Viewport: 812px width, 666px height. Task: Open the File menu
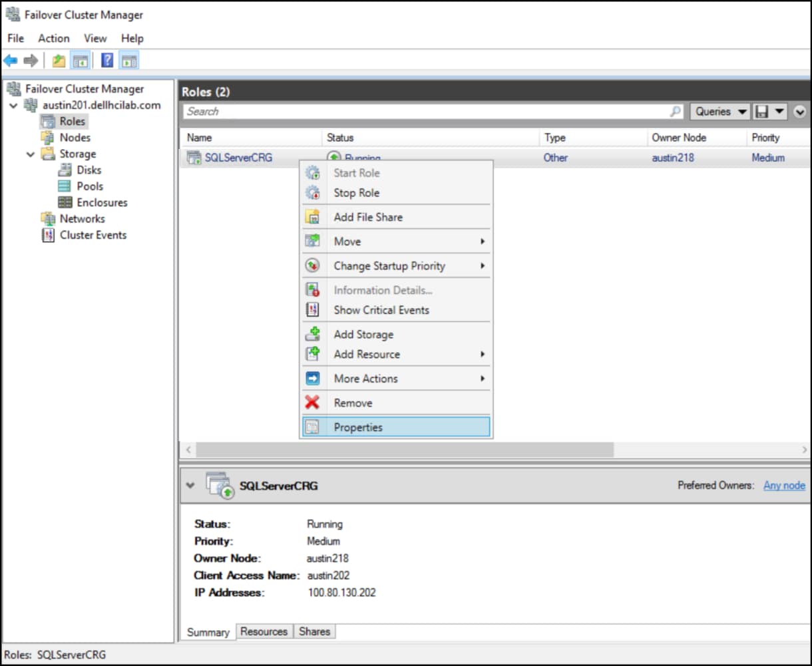15,39
